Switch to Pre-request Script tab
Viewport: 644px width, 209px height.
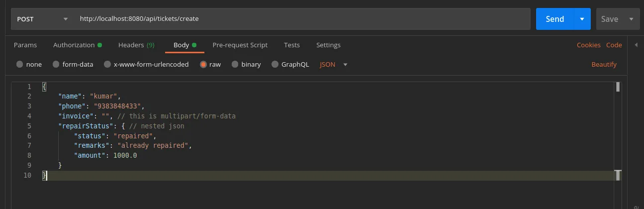[240, 45]
